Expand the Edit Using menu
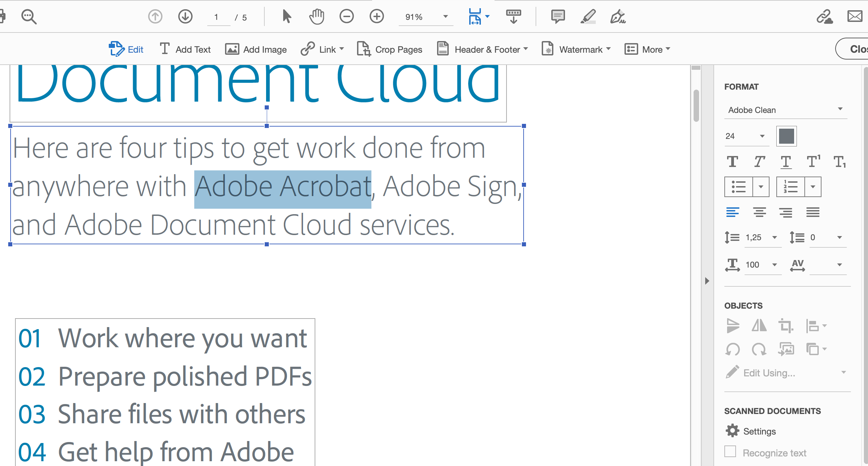The height and width of the screenshot is (466, 868). point(786,373)
